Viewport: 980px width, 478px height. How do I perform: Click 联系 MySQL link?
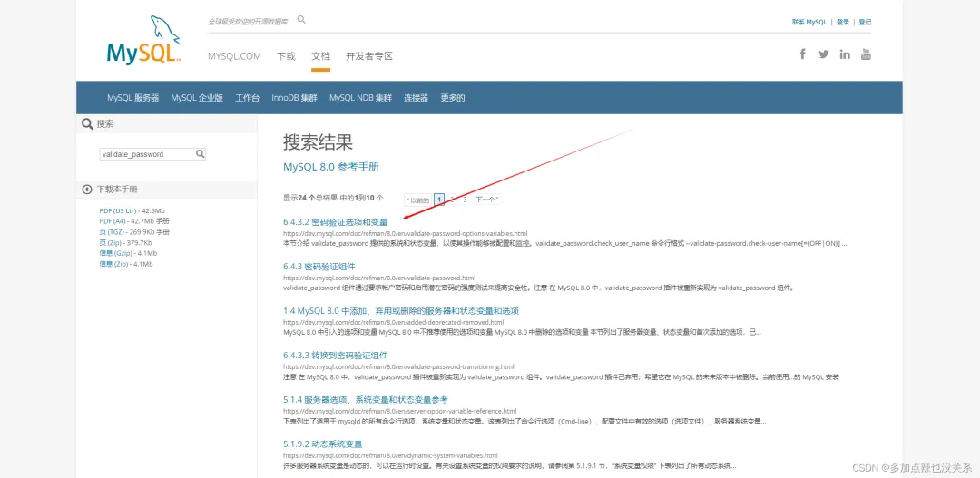point(809,22)
